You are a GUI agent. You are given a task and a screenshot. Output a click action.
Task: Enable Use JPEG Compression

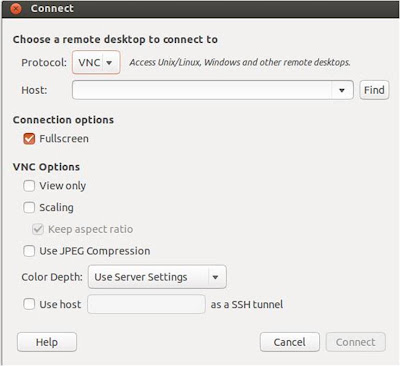29,251
